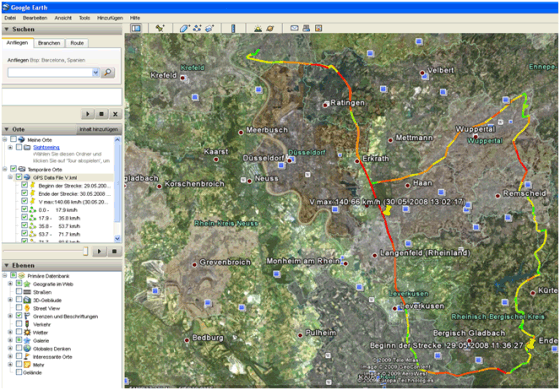560x390 pixels.
Task: Click the planet Sky view icon
Action: coord(270,28)
